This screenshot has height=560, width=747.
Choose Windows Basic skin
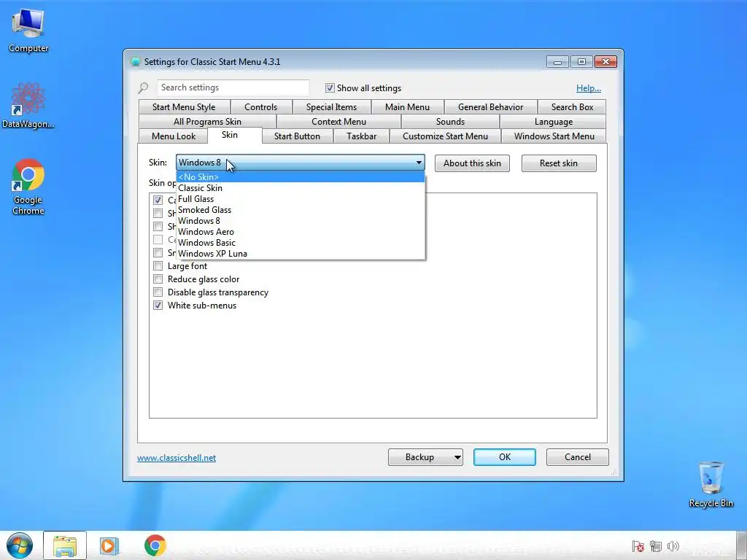point(300,242)
